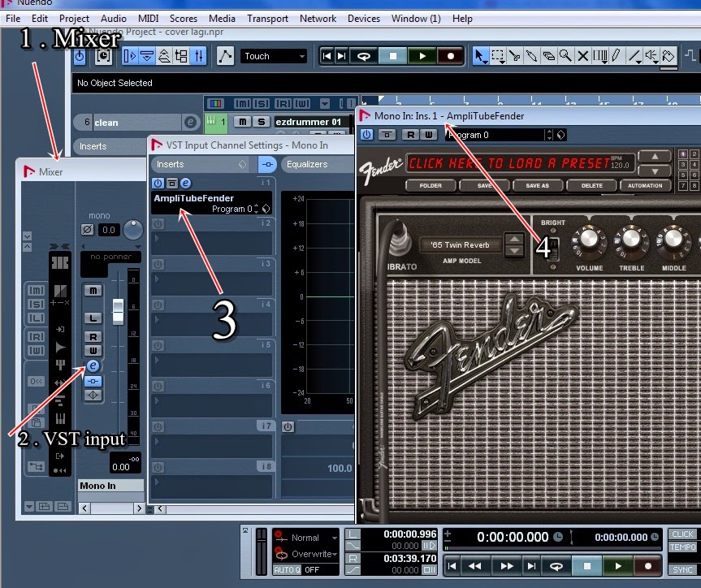Click the FOLDER button
Screen dimensions: 701x588
(431, 185)
